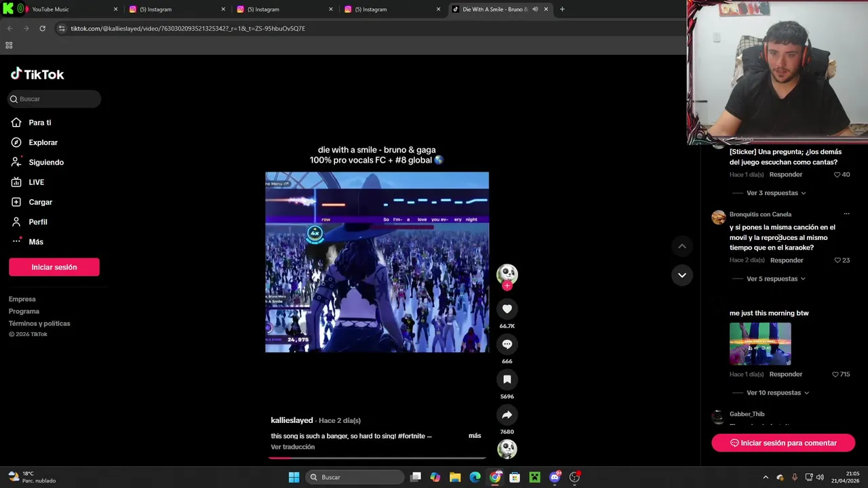Reply to Bronquitis con Canela's comment
868x488 pixels.
pyautogui.click(x=787, y=260)
